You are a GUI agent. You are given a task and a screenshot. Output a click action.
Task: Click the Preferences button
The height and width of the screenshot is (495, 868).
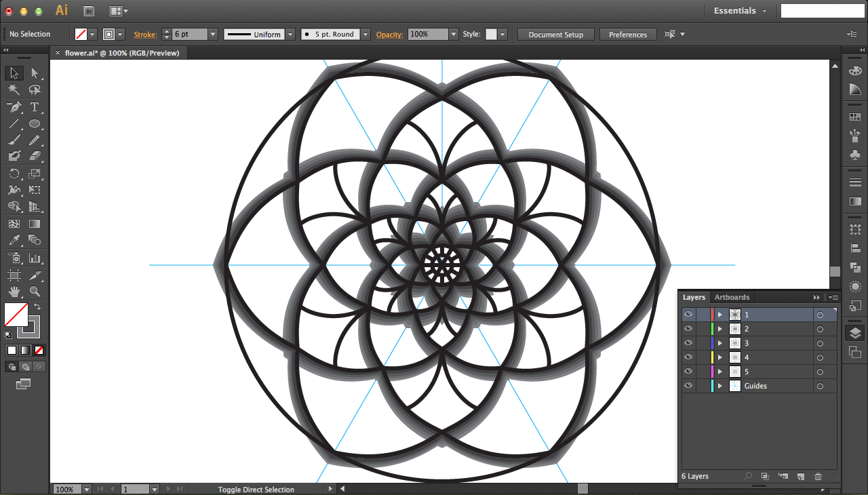[x=628, y=35]
